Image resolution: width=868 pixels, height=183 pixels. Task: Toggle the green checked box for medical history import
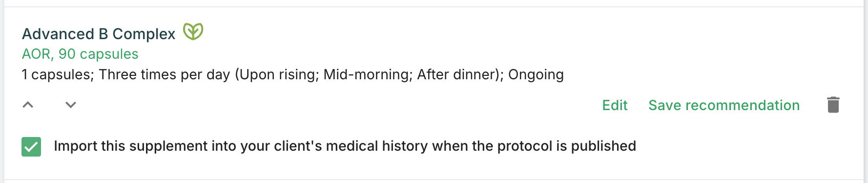(x=31, y=147)
